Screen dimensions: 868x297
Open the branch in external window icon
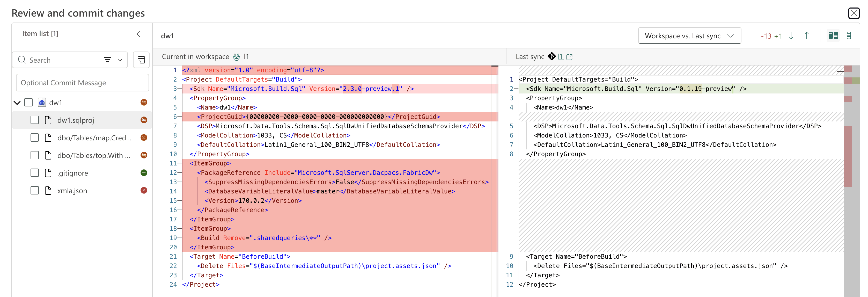click(x=569, y=57)
